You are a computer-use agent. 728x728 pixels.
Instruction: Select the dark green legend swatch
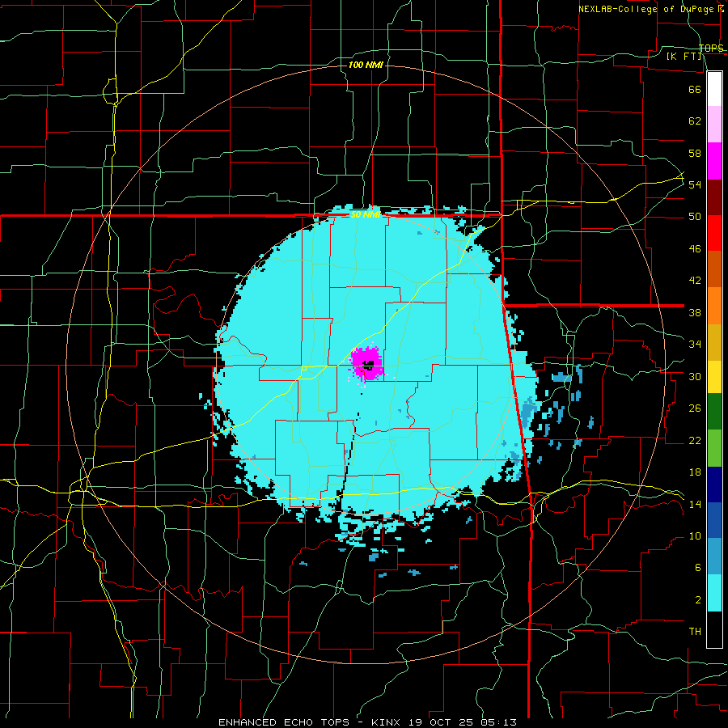[x=714, y=412]
